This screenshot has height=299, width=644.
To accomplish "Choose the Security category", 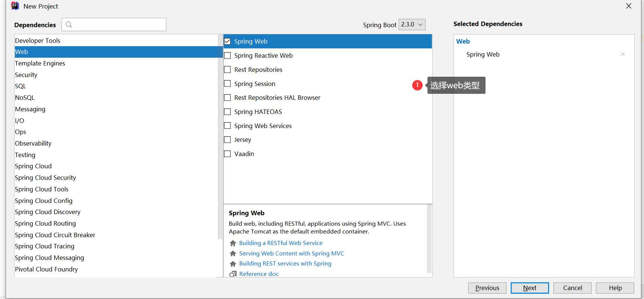I will (116, 75).
